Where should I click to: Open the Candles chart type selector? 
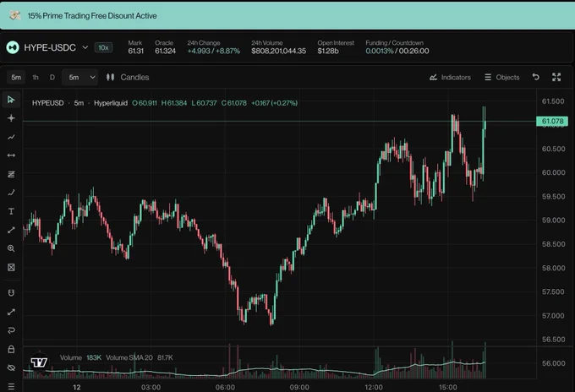pos(127,77)
